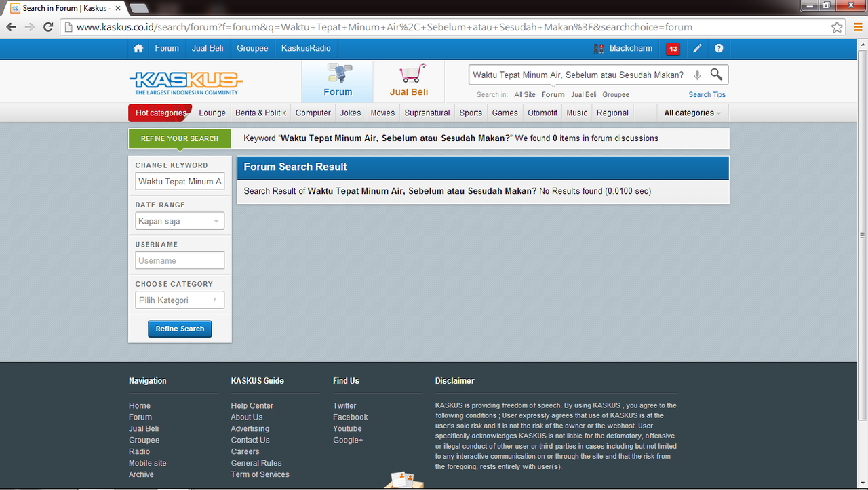Open the Otomotif category
Viewport: 868px width, 490px height.
(542, 113)
